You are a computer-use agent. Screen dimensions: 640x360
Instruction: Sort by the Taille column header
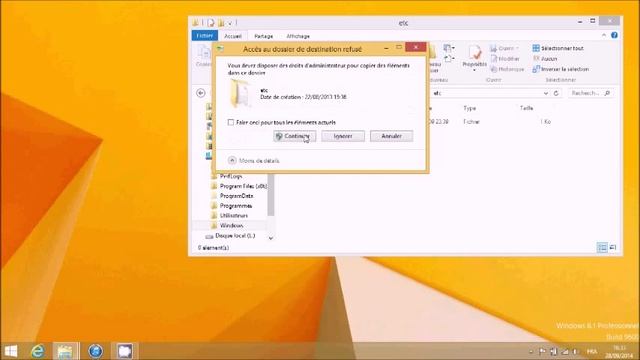click(x=527, y=108)
